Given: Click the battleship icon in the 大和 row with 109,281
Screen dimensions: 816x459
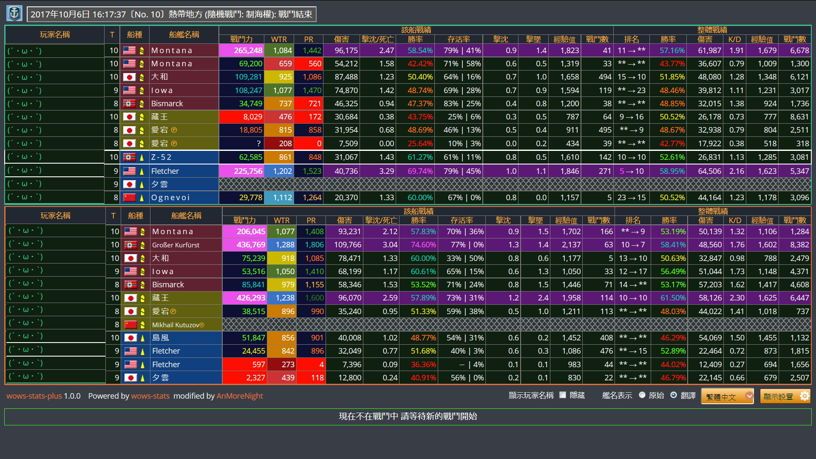Looking at the screenshot, I should 142,77.
